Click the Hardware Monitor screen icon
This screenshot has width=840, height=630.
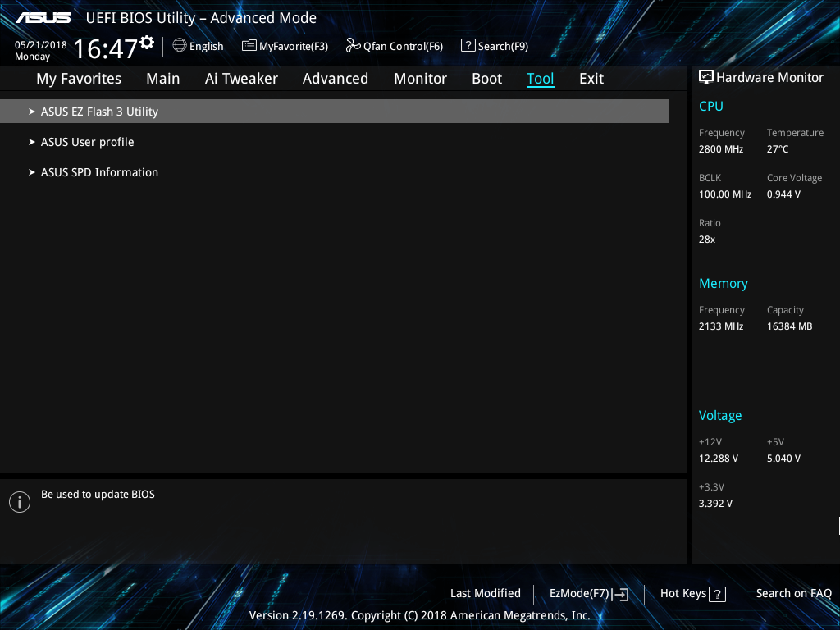(x=706, y=77)
